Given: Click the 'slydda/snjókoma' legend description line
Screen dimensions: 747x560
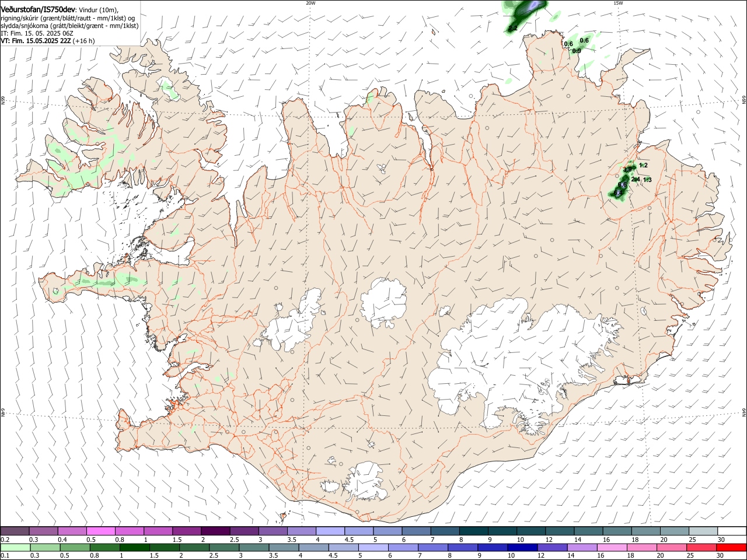Looking at the screenshot, I should click(x=69, y=26).
